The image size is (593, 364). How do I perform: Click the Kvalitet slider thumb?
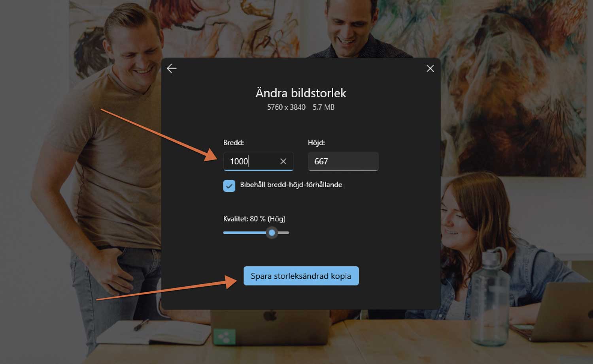(272, 233)
